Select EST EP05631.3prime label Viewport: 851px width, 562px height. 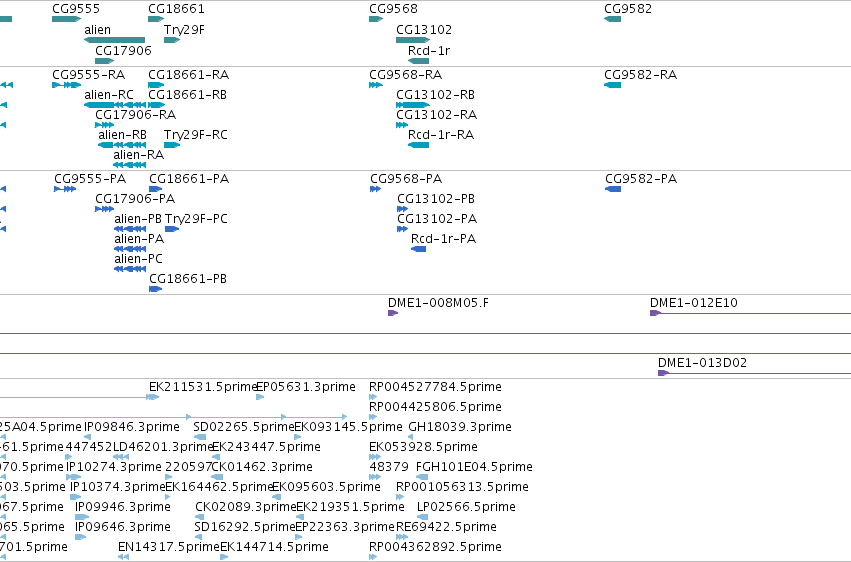306,387
